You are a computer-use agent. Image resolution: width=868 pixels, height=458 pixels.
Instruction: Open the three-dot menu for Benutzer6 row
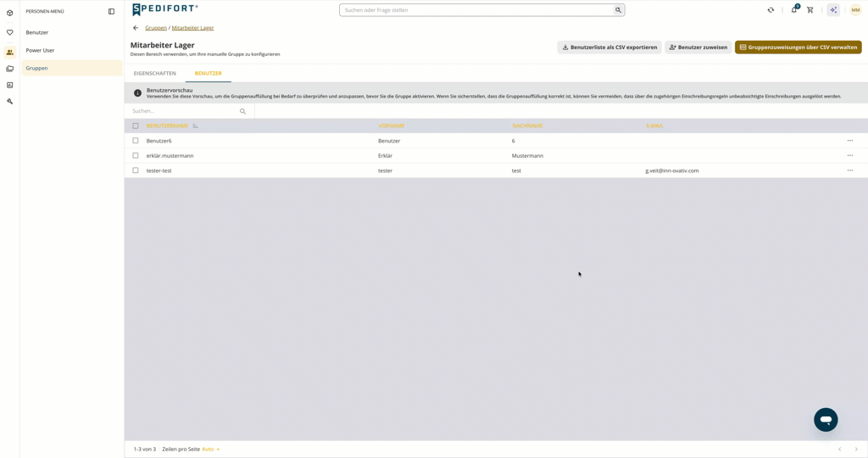point(849,141)
